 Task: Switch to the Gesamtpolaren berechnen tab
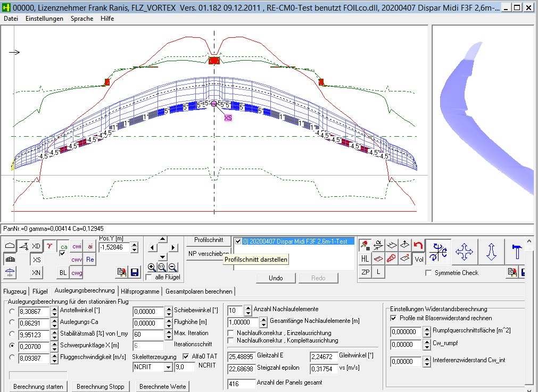[198, 291]
